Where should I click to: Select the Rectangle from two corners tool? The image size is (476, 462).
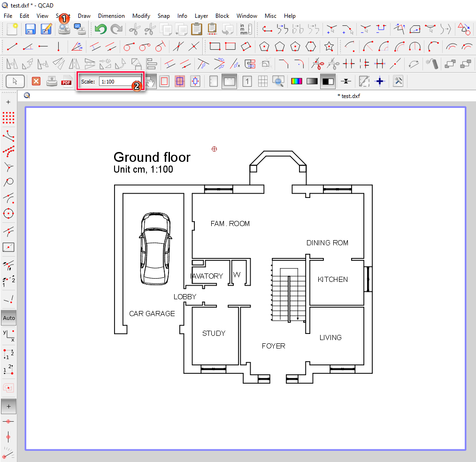tap(215, 47)
